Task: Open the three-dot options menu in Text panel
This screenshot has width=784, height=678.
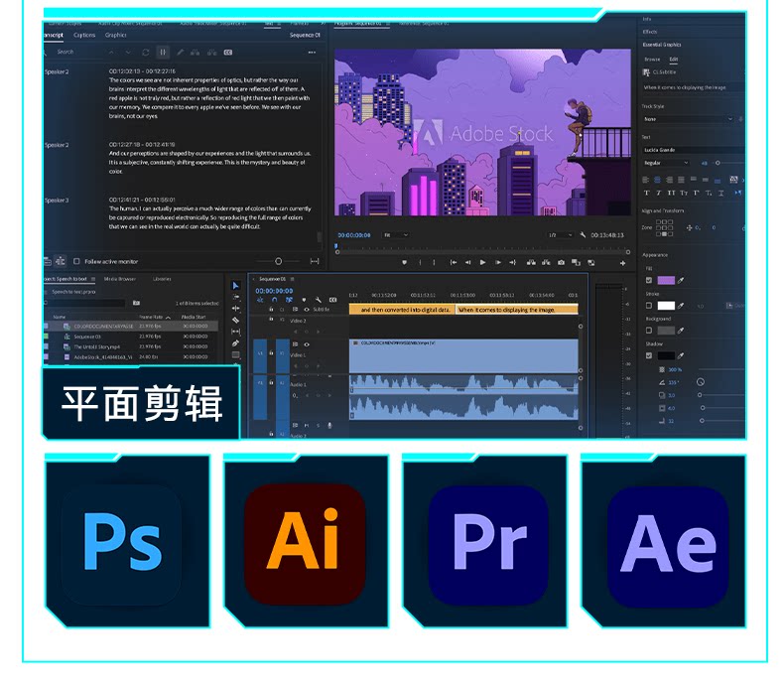Action: tap(312, 52)
